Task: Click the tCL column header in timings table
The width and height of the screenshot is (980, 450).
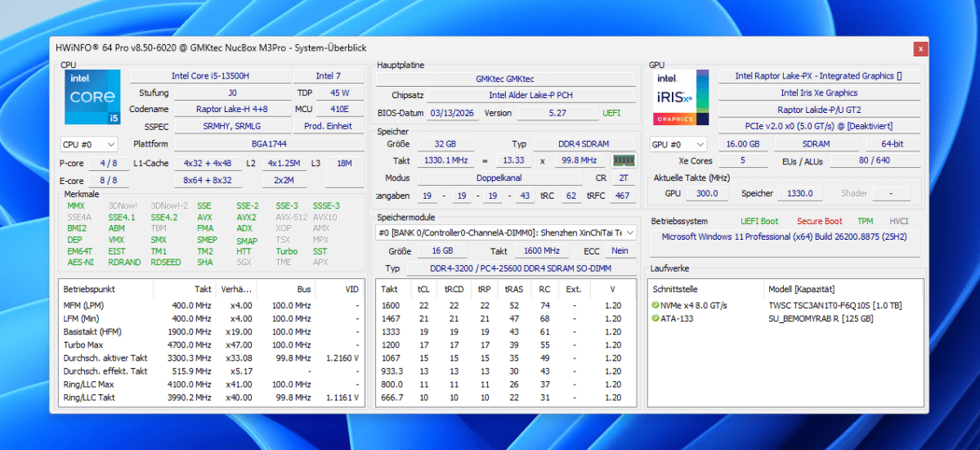Action: click(x=423, y=290)
